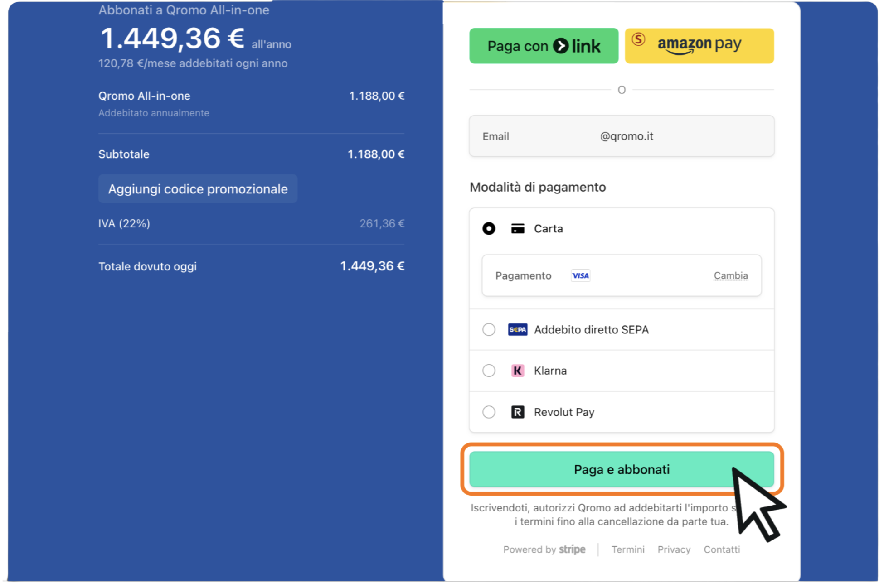
Task: Click the Visa card brand icon
Action: pyautogui.click(x=580, y=275)
